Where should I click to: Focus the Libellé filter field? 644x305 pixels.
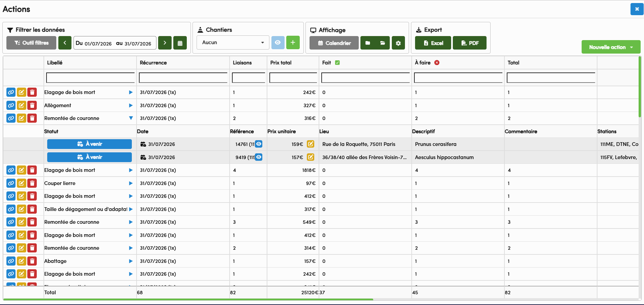(90, 78)
